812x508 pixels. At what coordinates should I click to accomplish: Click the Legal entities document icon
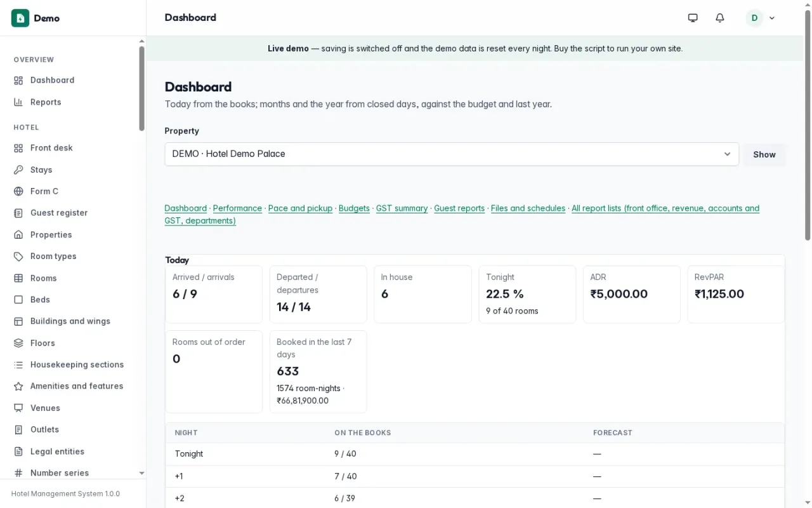tap(18, 451)
